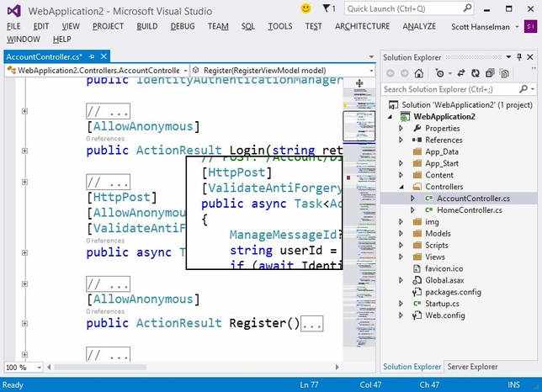Screen dimensions: 542x392
Task: Click the Refresh icon in Solution Explorer
Action: pos(476,73)
